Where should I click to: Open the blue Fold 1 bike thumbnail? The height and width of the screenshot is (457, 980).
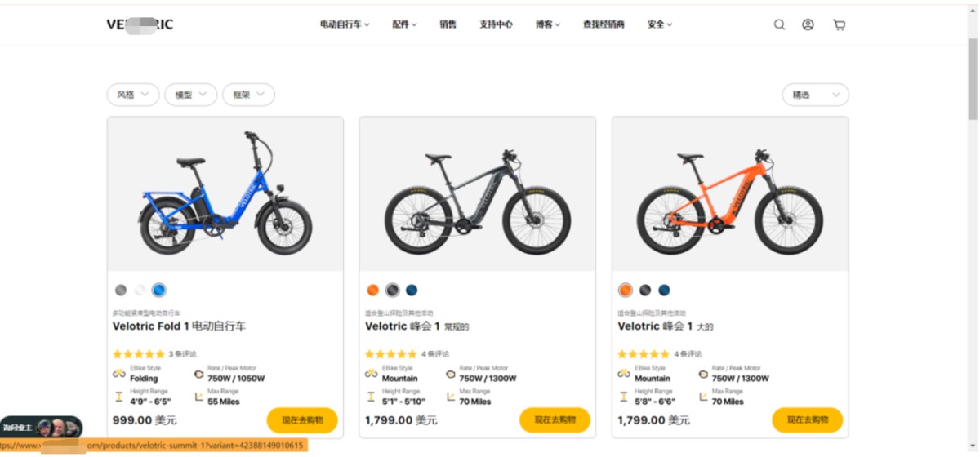(225, 194)
